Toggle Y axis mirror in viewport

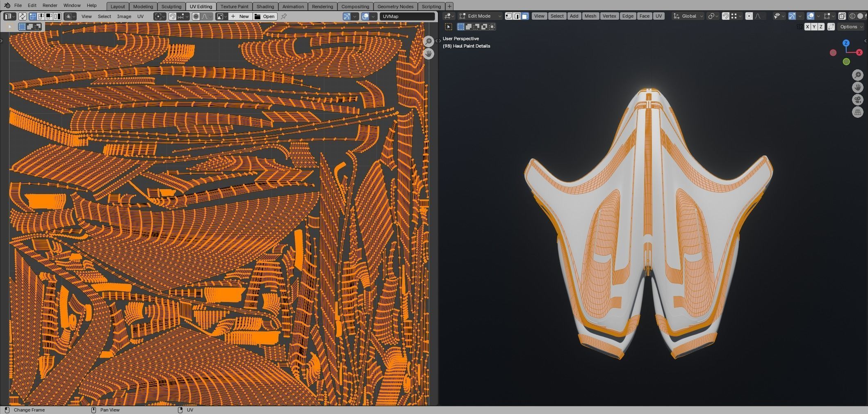point(814,27)
